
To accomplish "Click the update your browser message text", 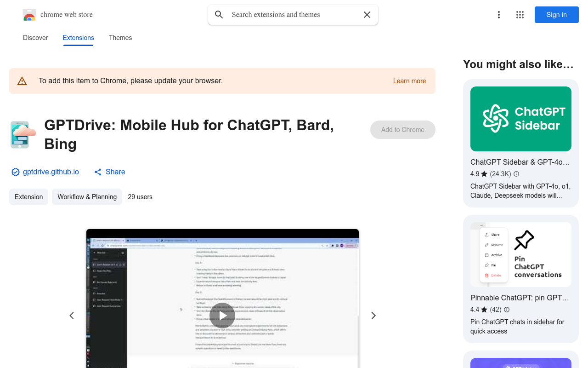I will (x=131, y=81).
